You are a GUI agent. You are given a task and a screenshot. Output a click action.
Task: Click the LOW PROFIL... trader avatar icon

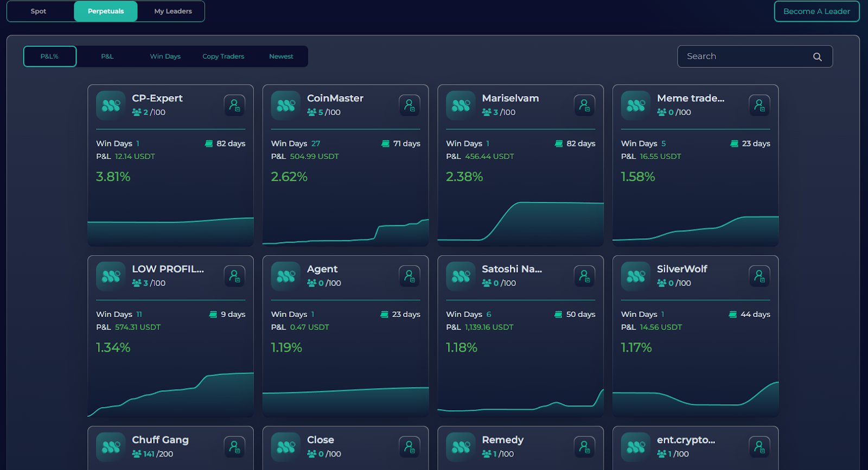(x=111, y=276)
